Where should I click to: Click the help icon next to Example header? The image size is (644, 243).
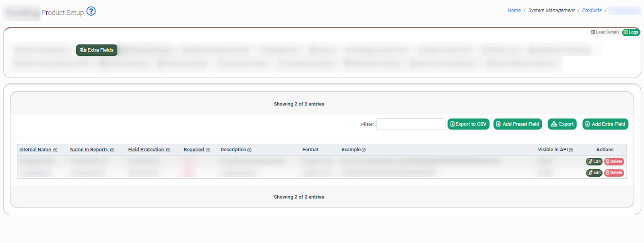tap(364, 150)
